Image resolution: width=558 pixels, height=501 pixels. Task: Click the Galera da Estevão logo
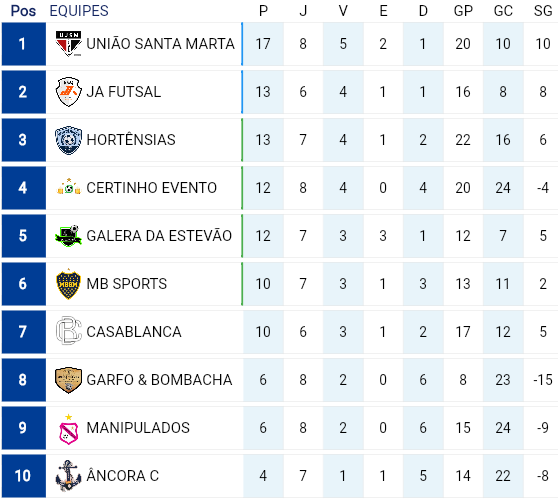(69, 236)
